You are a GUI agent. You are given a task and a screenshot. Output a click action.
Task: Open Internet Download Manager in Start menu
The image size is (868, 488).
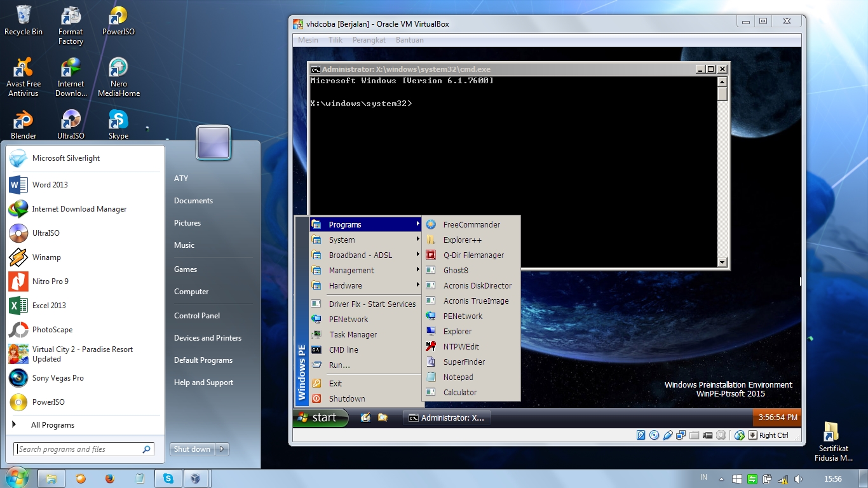[x=85, y=209]
